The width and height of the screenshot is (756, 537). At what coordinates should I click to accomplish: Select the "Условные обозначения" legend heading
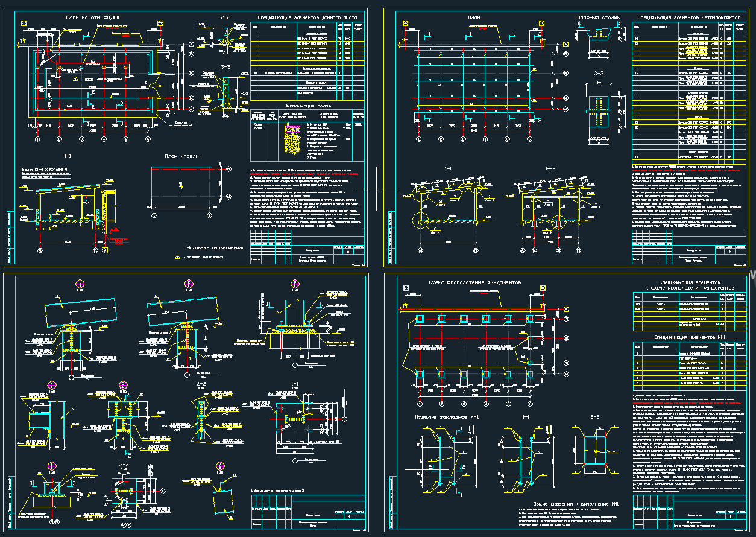[214, 248]
